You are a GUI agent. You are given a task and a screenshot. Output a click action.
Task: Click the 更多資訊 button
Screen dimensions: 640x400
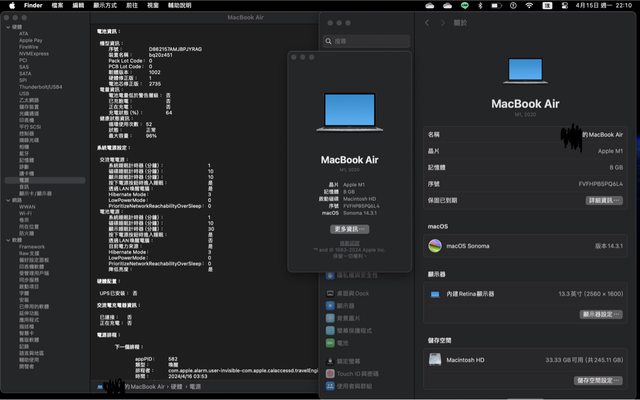(x=351, y=229)
